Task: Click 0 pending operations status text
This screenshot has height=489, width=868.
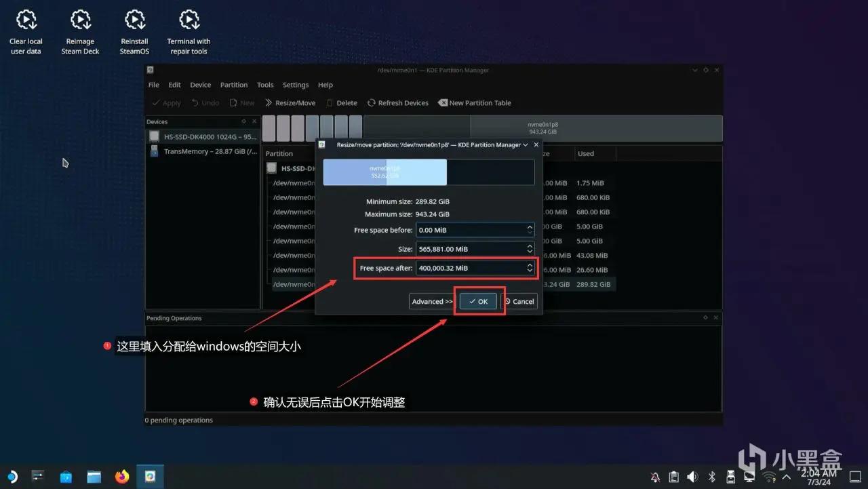Action: 179,420
